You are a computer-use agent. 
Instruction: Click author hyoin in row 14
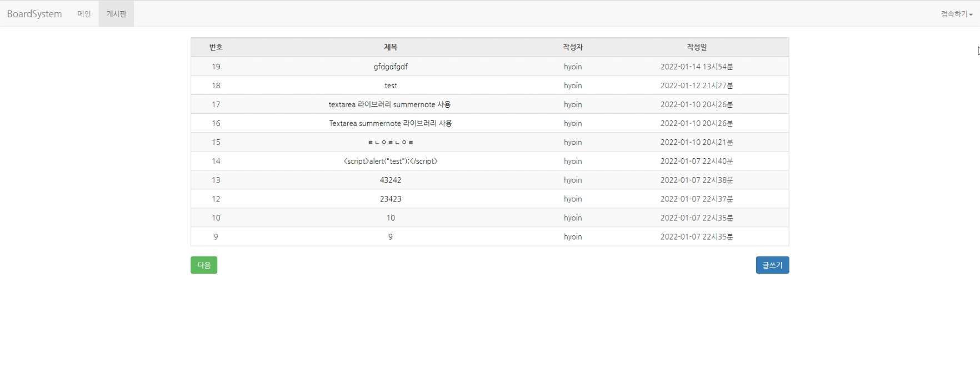(573, 161)
